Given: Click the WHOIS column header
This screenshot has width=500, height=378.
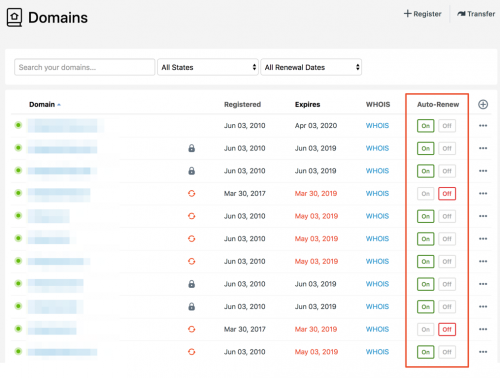Looking at the screenshot, I should [378, 104].
